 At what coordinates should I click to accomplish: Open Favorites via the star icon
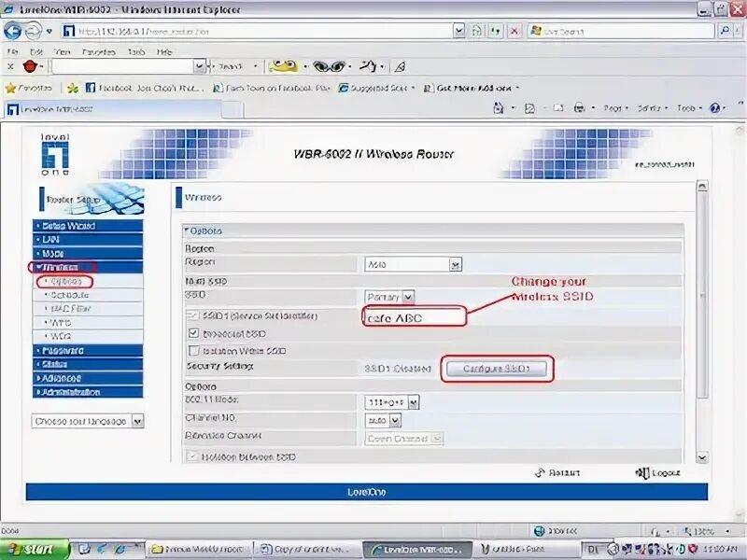[x=10, y=88]
